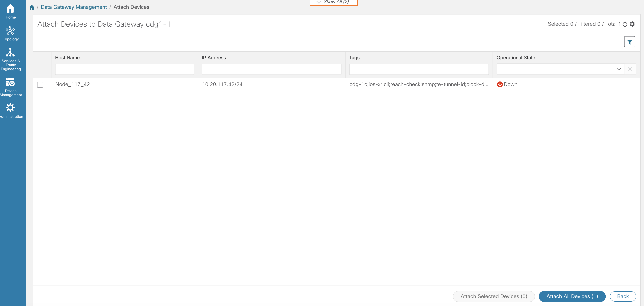Go to Data Gateway Management breadcrumb
The width and height of the screenshot is (644, 306).
[74, 7]
